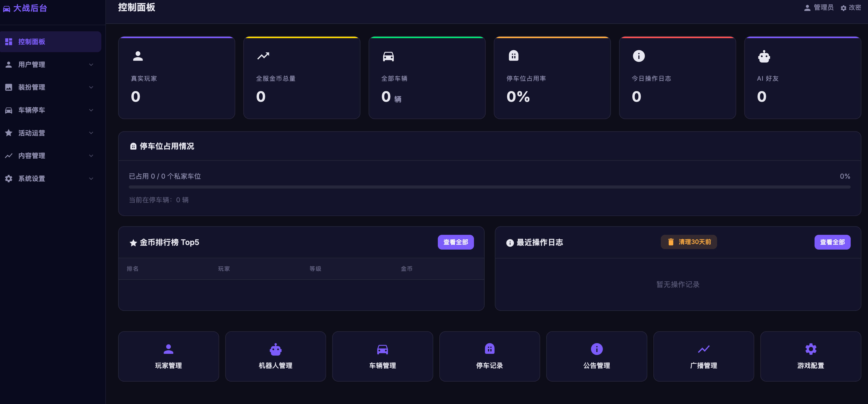Click the parking icon beside 停车位占用情况 heading
The width and height of the screenshot is (868, 404).
(x=133, y=147)
